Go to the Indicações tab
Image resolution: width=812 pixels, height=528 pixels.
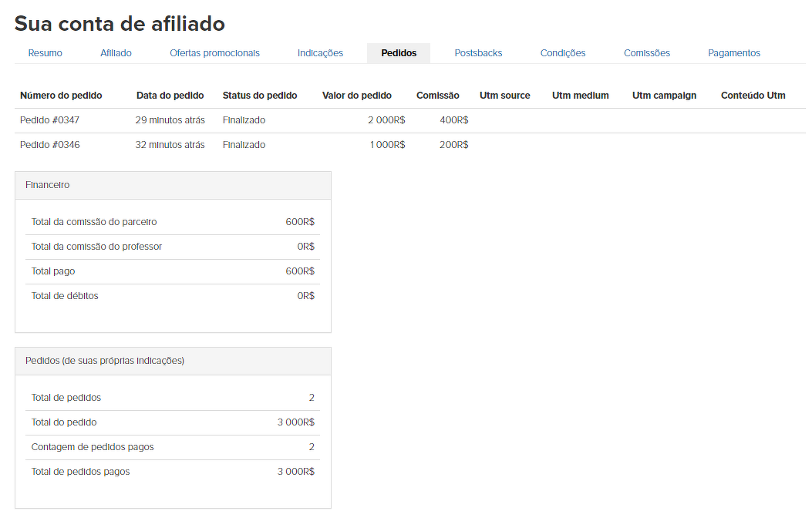(320, 53)
